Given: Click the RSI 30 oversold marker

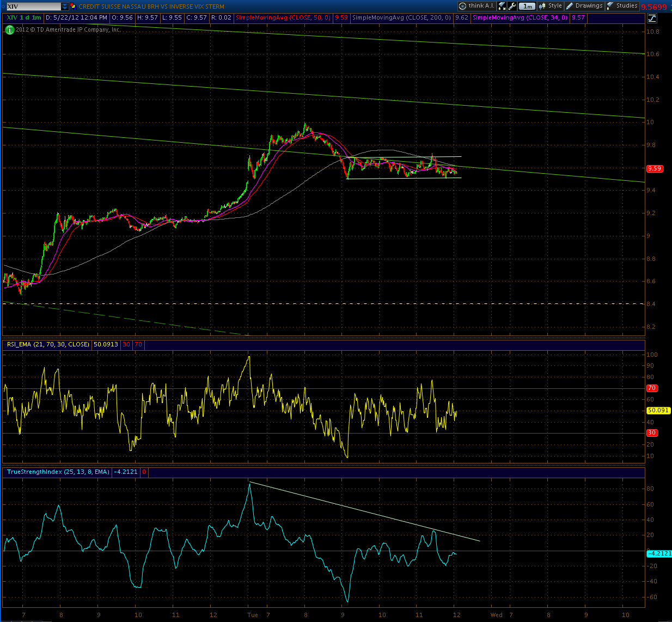Looking at the screenshot, I should 652,433.
